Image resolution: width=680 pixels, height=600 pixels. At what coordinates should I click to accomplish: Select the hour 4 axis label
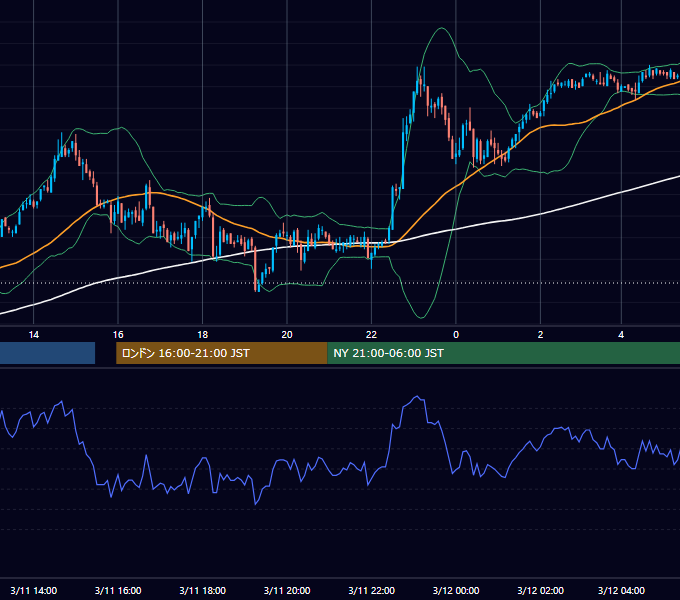coord(621,335)
